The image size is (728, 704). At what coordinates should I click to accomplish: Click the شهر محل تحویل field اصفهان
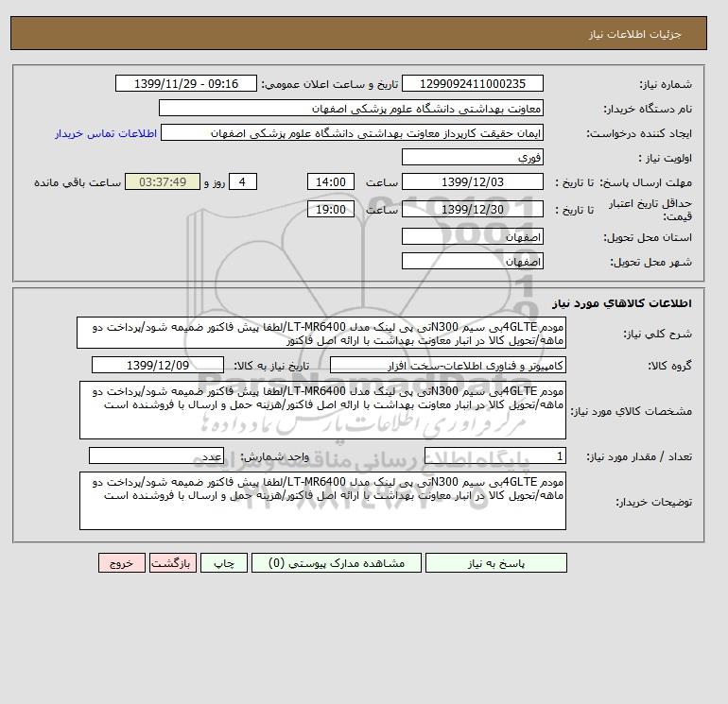(x=473, y=261)
